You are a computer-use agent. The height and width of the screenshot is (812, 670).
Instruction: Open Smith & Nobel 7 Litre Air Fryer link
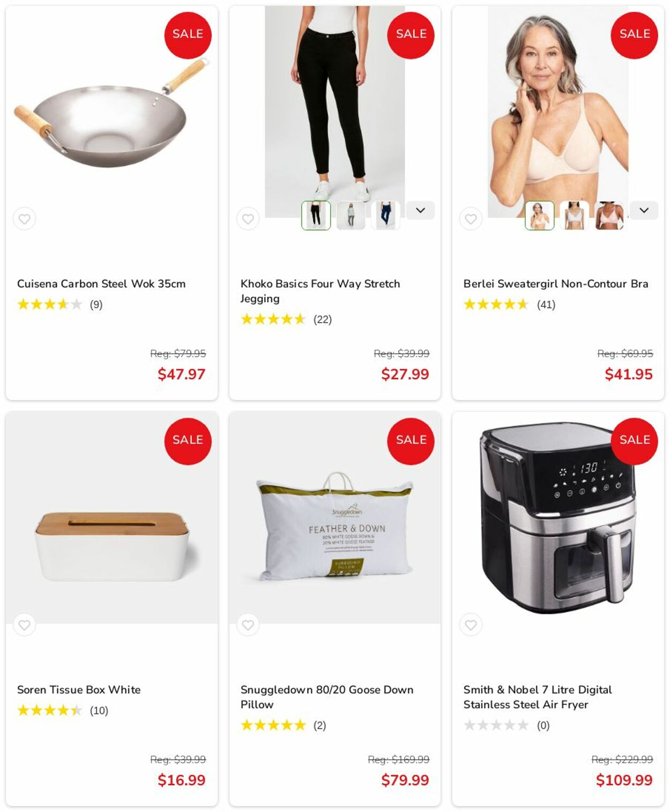coord(538,697)
